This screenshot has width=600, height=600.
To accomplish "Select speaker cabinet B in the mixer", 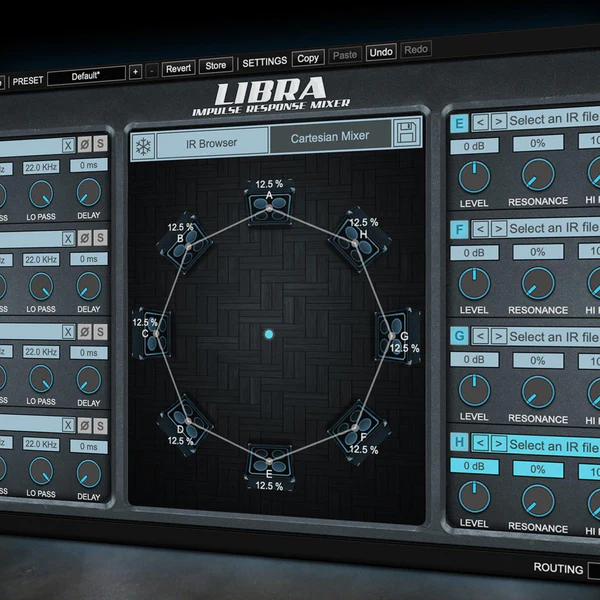I will 184,243.
